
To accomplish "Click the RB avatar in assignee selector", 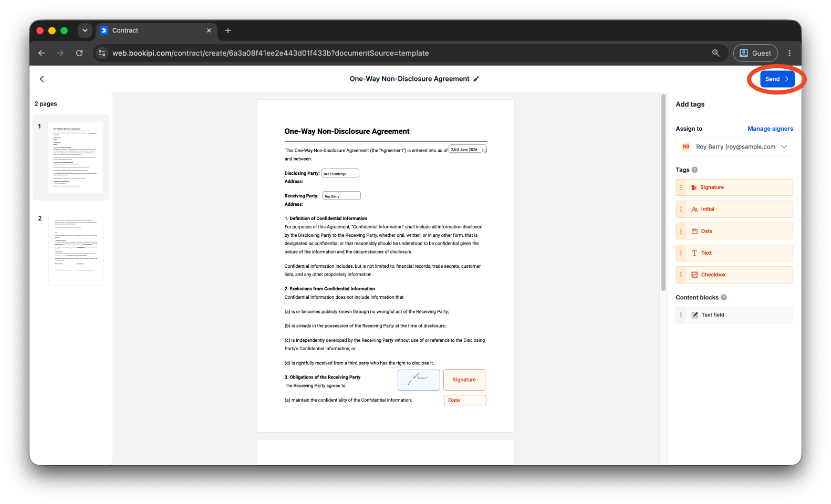I will tap(686, 147).
